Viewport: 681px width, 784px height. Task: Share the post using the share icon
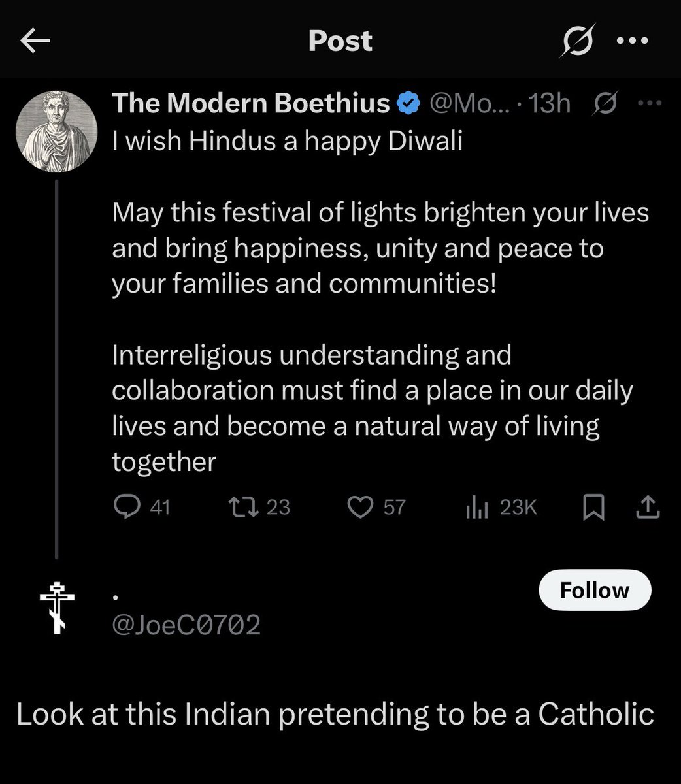click(x=648, y=507)
